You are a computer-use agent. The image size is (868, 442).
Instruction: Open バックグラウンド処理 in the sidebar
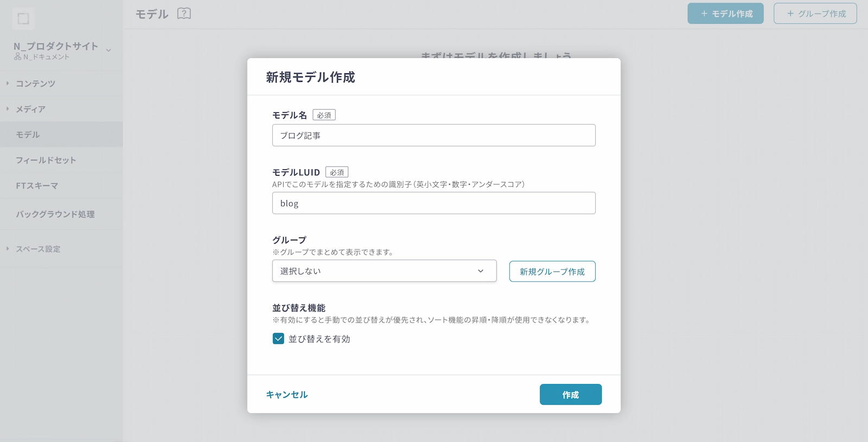click(x=55, y=214)
